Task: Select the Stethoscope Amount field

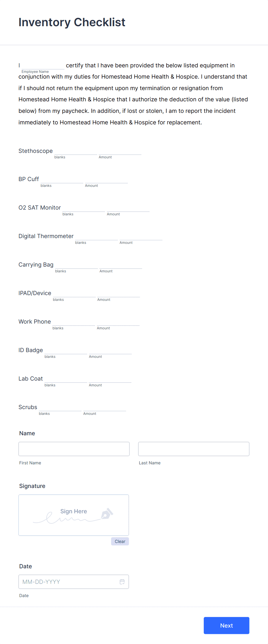Action: [x=120, y=153]
